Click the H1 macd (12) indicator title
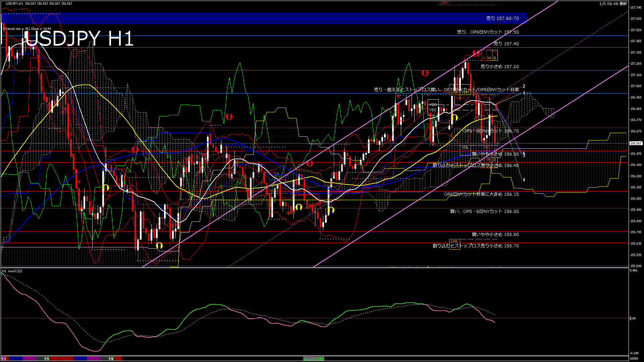 12,271
